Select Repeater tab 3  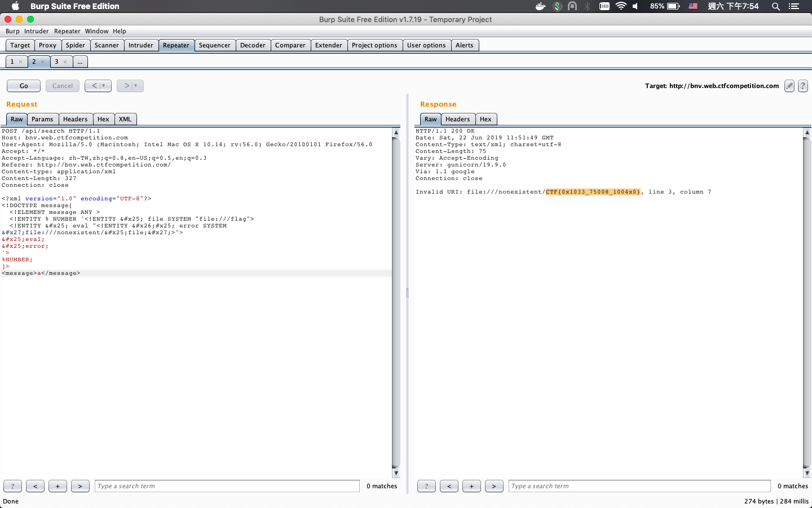(56, 62)
